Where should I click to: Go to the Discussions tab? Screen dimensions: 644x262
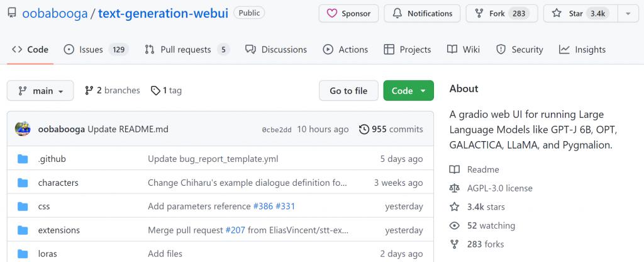point(276,50)
